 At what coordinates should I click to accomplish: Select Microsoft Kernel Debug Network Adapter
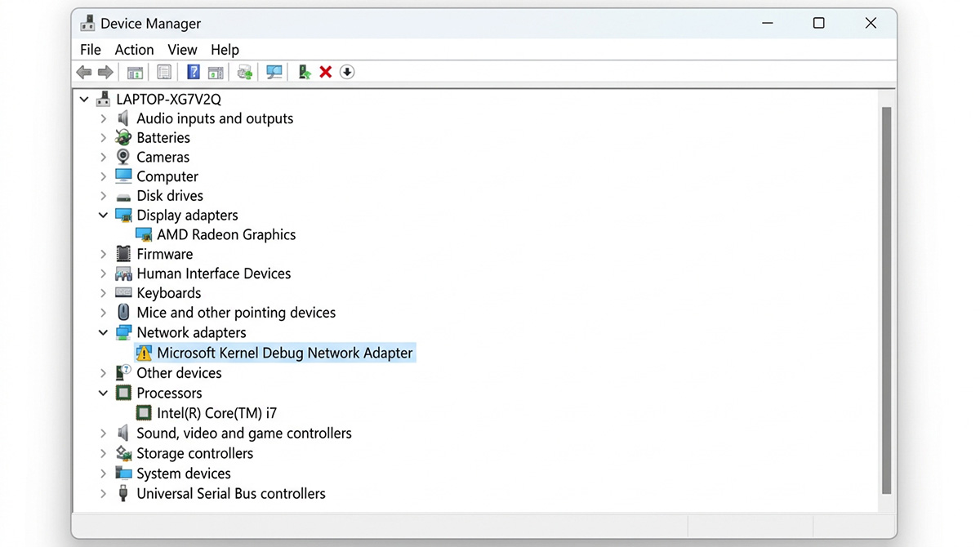coord(284,353)
